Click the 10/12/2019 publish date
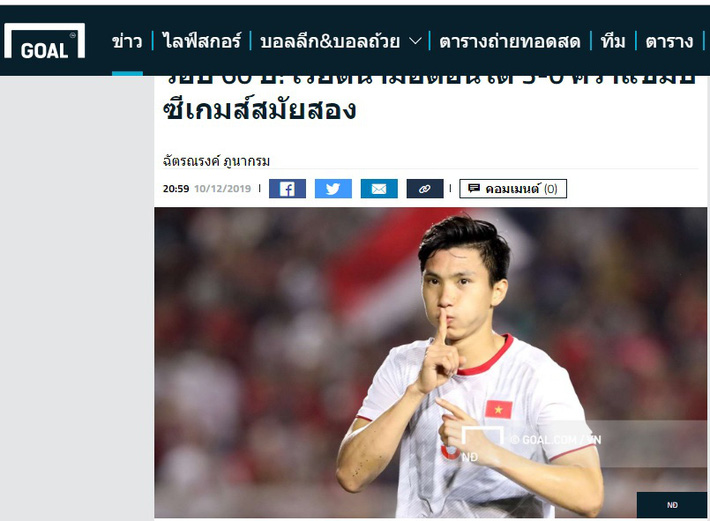The image size is (710, 521). [x=222, y=189]
